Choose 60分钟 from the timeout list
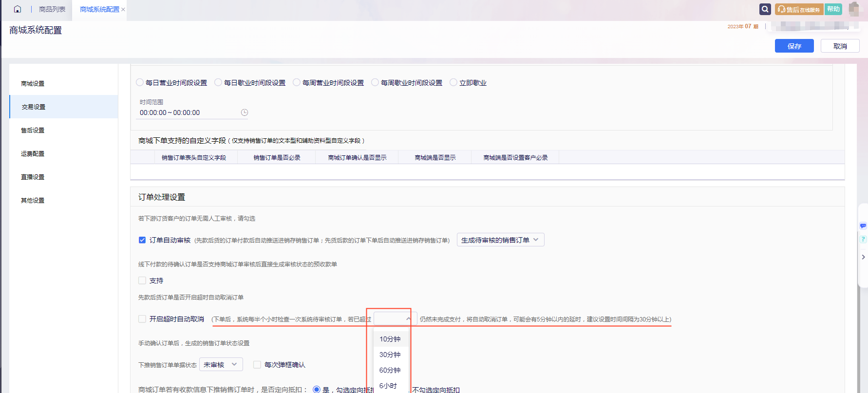The image size is (868, 393). (x=390, y=370)
